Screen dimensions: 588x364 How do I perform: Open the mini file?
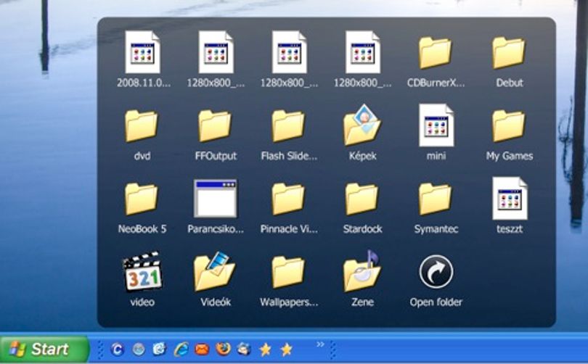[436, 125]
